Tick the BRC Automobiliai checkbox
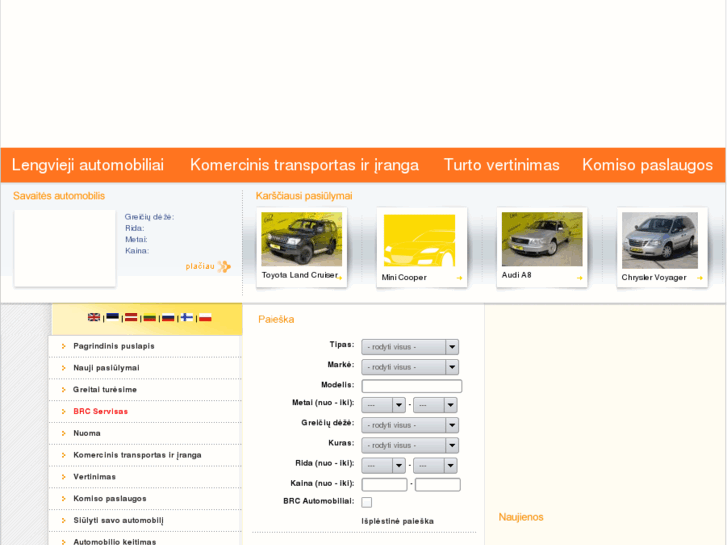The image size is (727, 545). click(x=367, y=502)
